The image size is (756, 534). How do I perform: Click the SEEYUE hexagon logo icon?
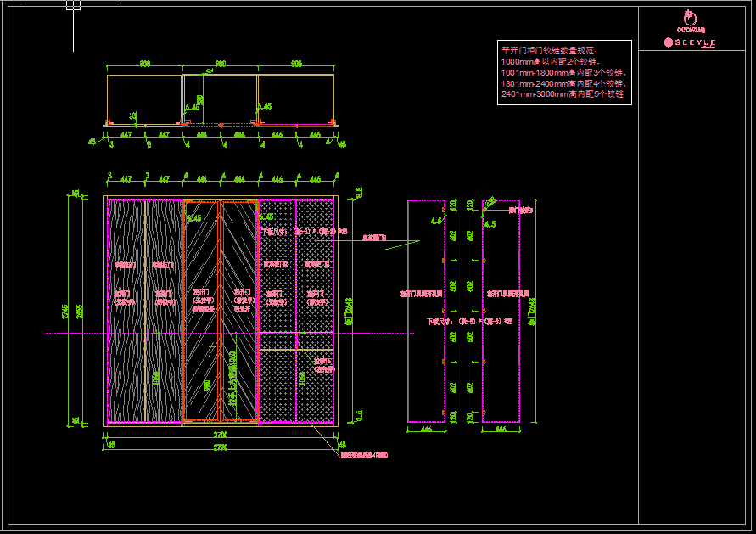(669, 42)
